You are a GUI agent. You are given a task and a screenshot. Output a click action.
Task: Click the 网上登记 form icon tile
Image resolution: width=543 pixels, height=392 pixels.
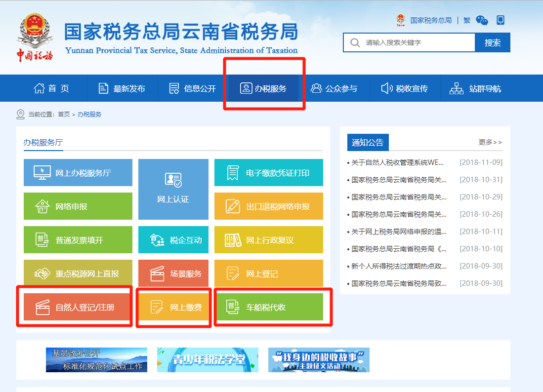269,274
